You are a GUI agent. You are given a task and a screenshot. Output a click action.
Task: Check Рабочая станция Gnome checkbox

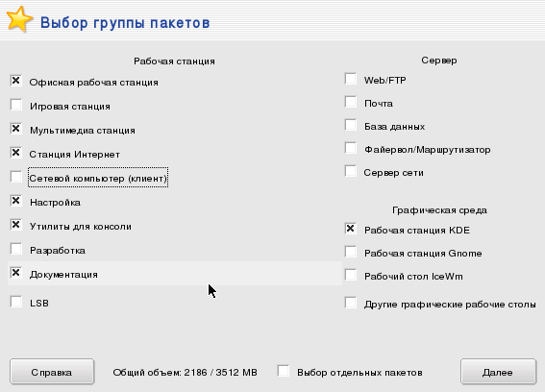[351, 252]
